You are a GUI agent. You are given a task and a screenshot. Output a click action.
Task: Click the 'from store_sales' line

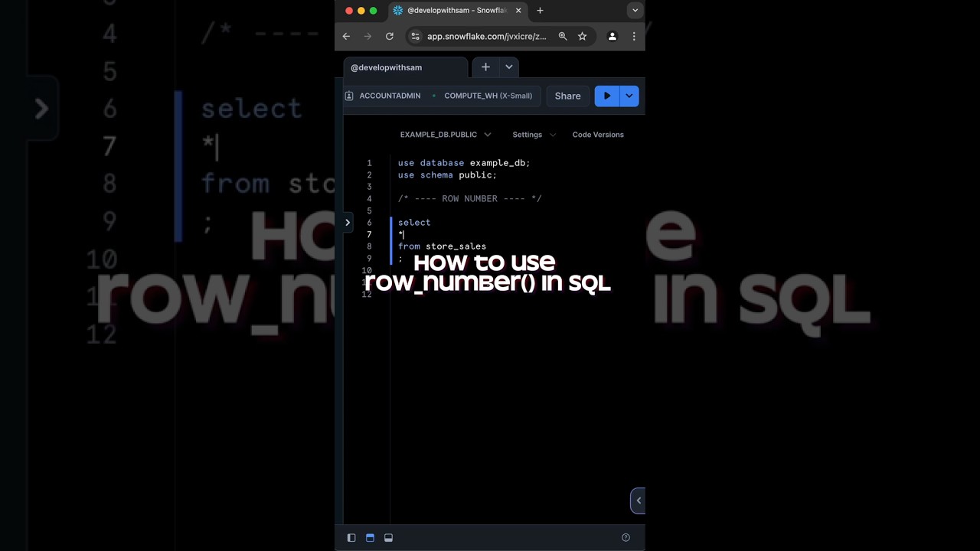[x=442, y=246]
